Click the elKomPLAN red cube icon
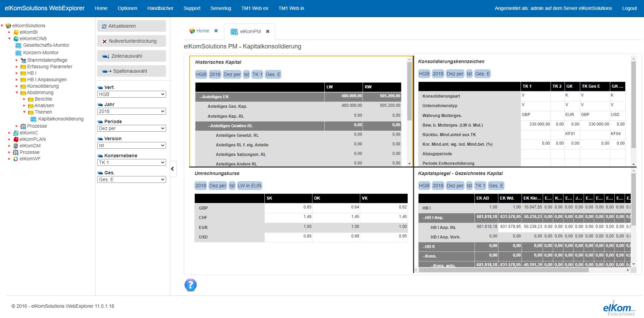The height and width of the screenshot is (318, 644). coord(16,139)
